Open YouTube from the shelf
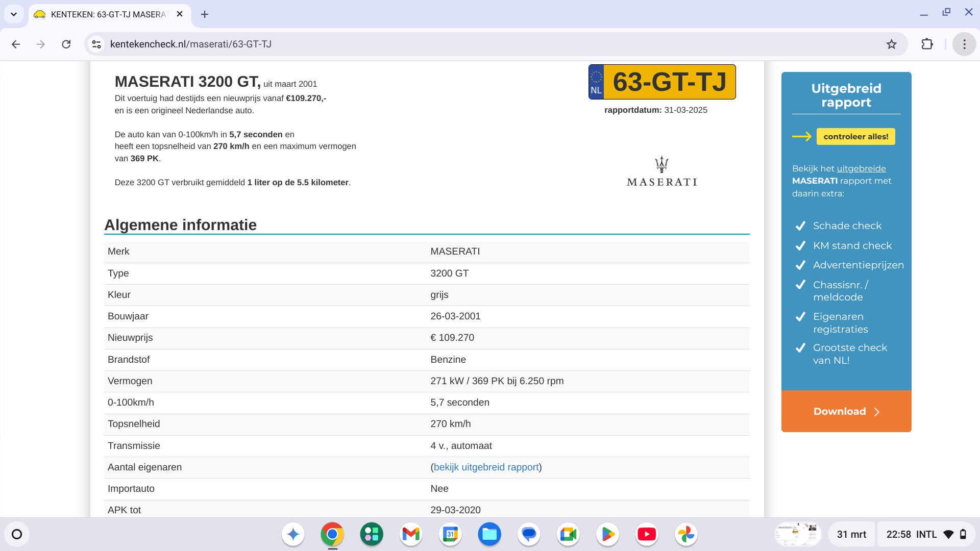980x551 pixels. (x=647, y=534)
